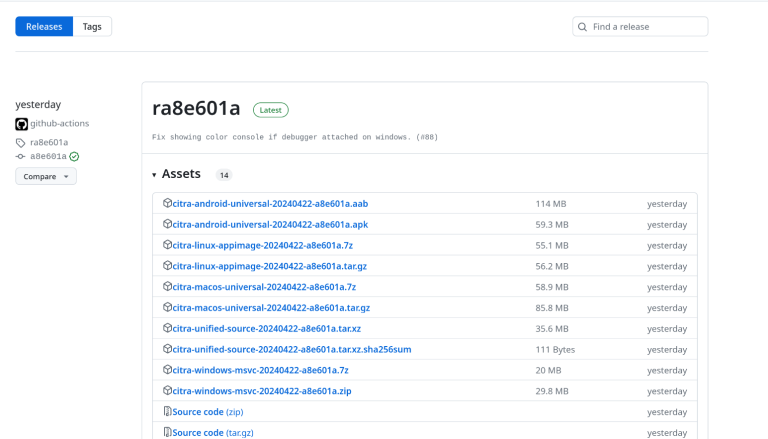Image resolution: width=768 pixels, height=439 pixels.
Task: Download citra-unified-source tar.xz.sha256sum file
Action: (x=291, y=349)
